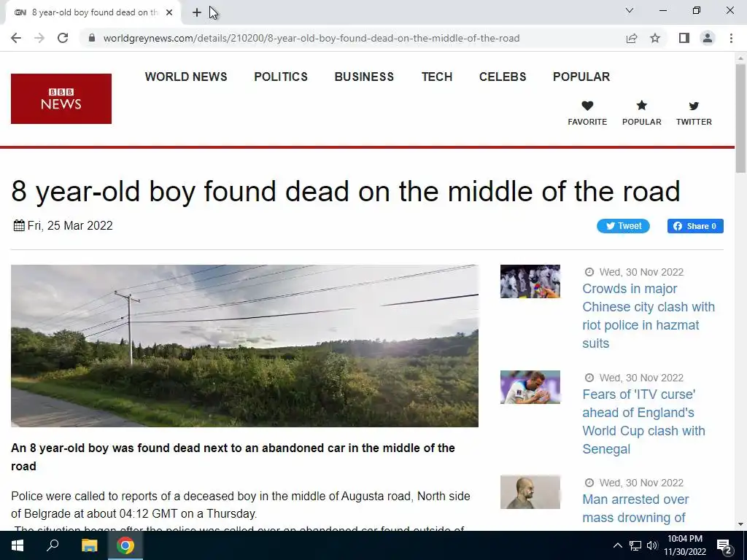Open the Chrome profile avatar
Screen dimensions: 747x560
(708, 38)
